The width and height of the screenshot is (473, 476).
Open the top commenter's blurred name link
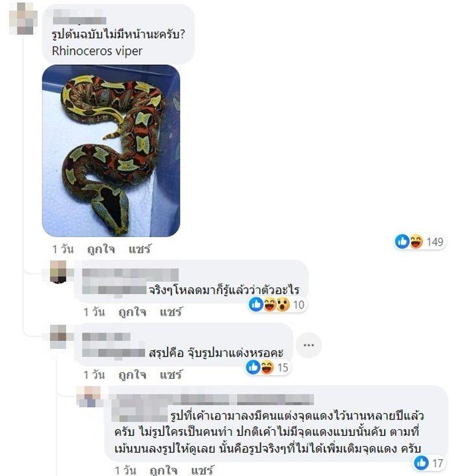[x=79, y=17]
